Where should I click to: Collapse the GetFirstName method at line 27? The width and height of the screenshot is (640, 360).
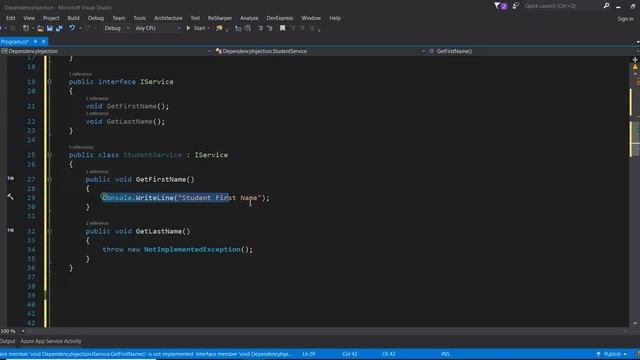click(49, 179)
